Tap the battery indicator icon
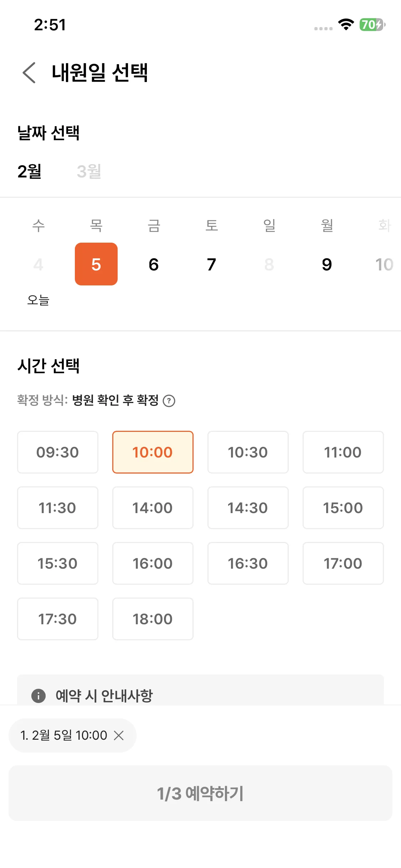 click(372, 25)
